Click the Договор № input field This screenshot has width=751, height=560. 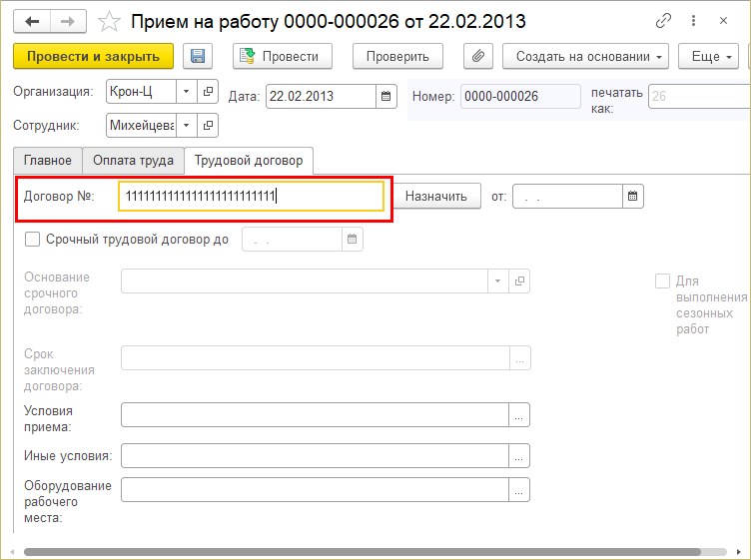click(x=252, y=197)
